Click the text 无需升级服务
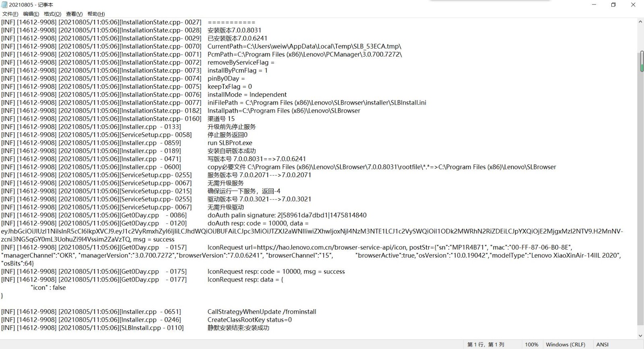Screen dimensions: 644x349 225,183
